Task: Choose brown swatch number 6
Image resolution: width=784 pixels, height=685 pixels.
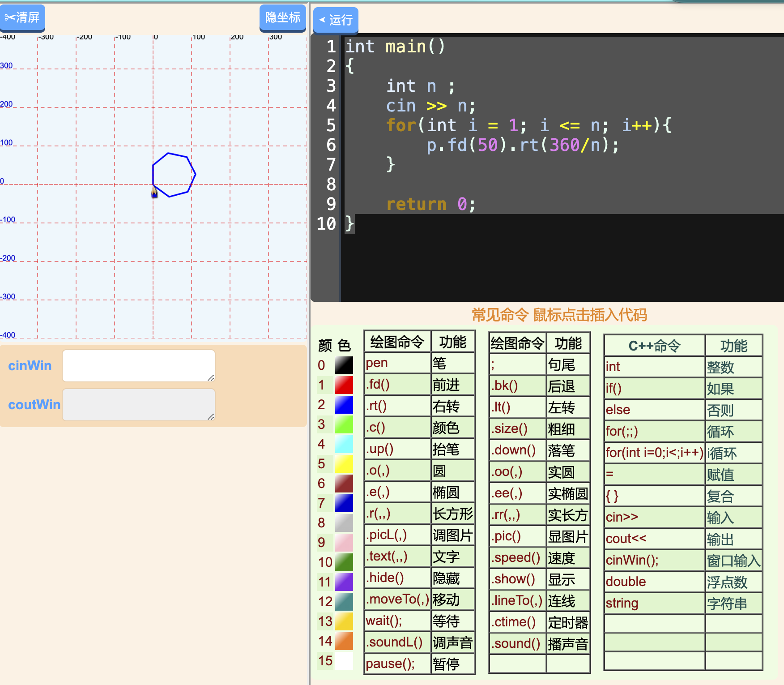Action: (x=344, y=484)
